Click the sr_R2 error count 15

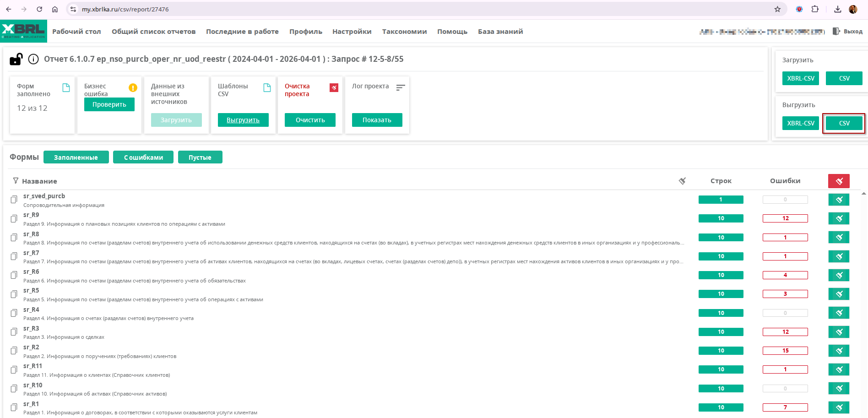point(785,351)
